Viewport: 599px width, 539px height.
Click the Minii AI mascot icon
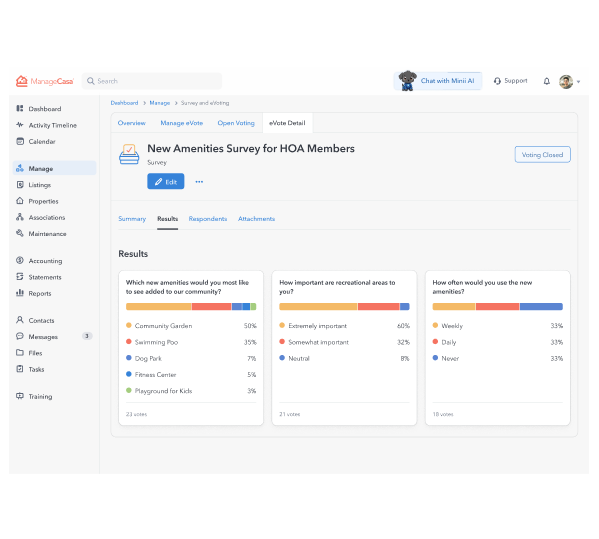coord(408,81)
